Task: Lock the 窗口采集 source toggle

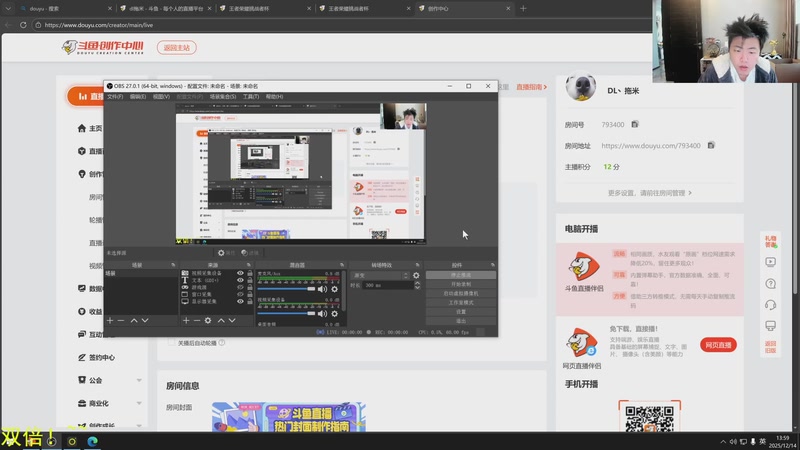Action: coord(250,294)
